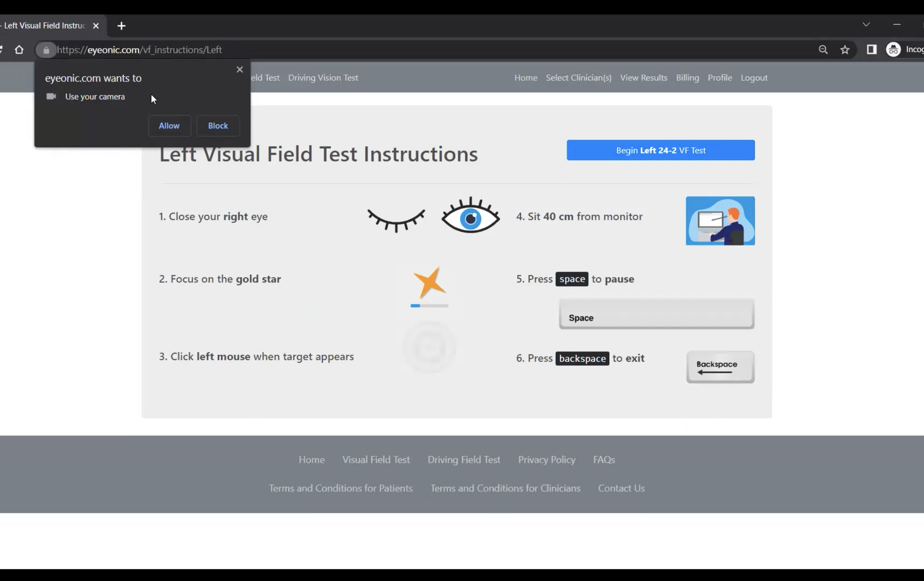
Task: Open Privacy Policy footer link
Action: (x=547, y=460)
